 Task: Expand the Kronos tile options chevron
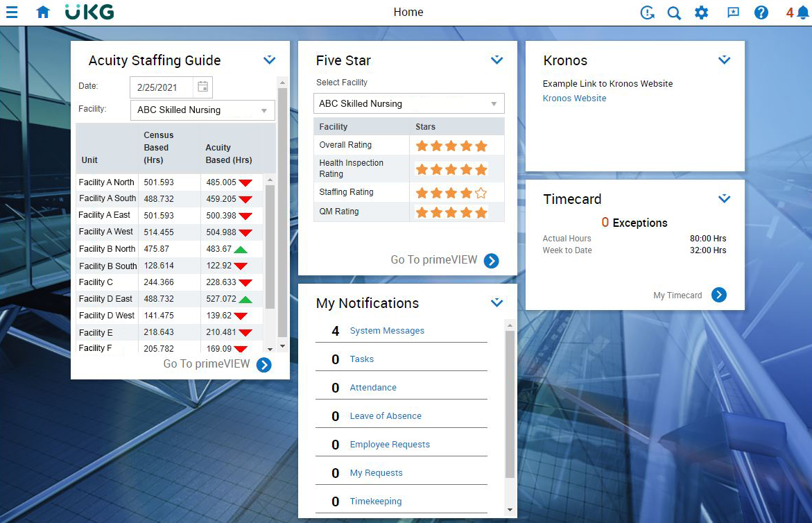coord(724,60)
